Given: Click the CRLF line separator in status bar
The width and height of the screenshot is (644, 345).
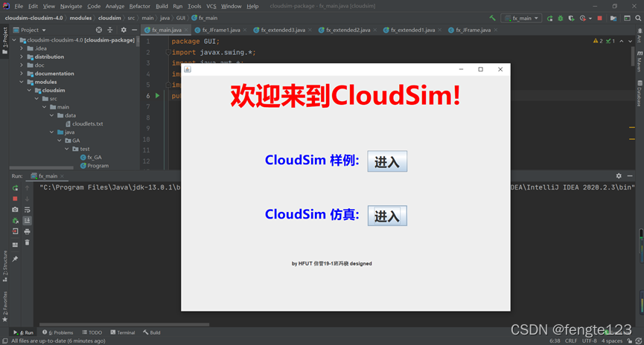Looking at the screenshot, I should (x=571, y=341).
